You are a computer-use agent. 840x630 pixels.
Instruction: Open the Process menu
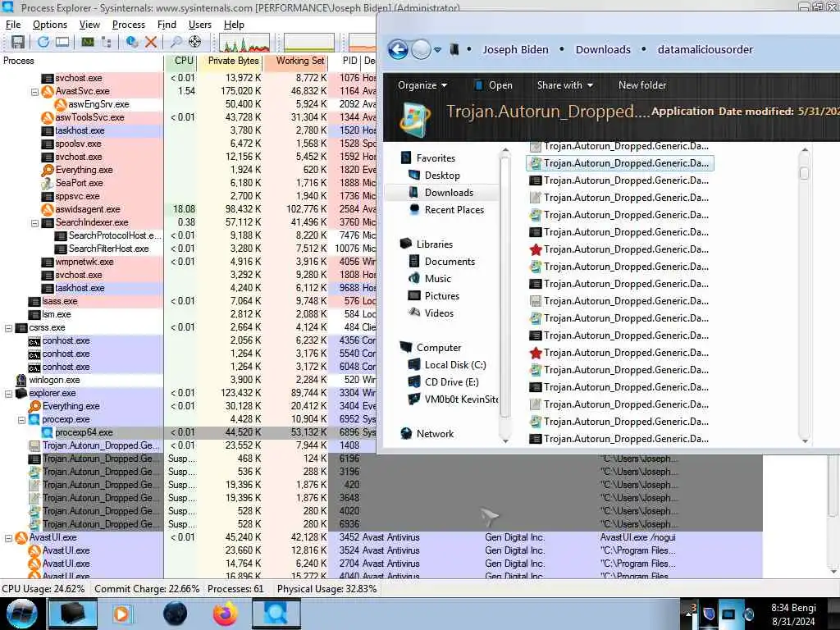tap(129, 25)
